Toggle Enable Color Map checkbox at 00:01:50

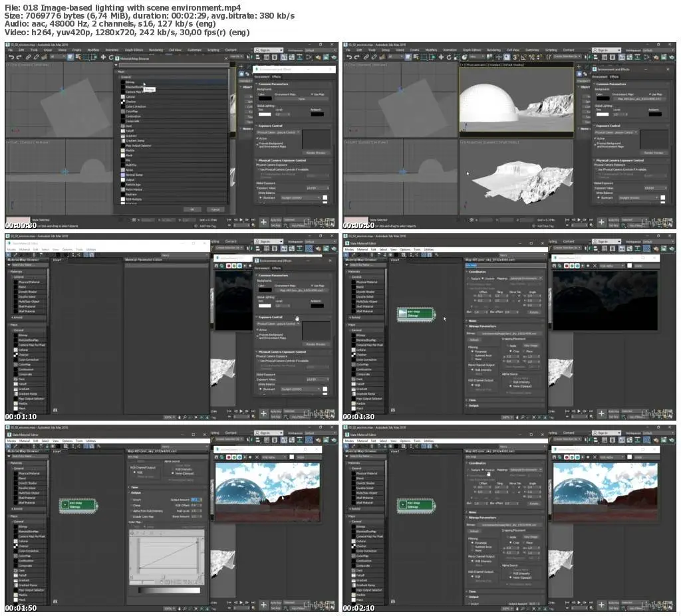coord(131,516)
